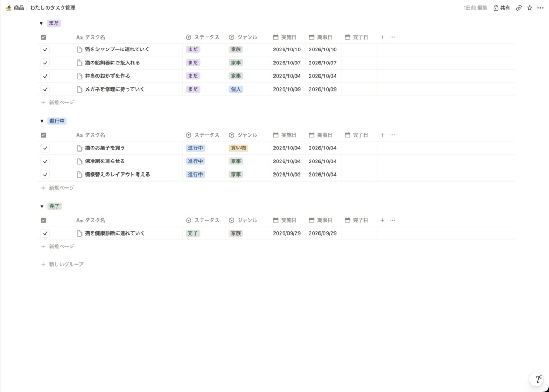
Task: Click the 進行中 group label tag
Action: tap(57, 122)
